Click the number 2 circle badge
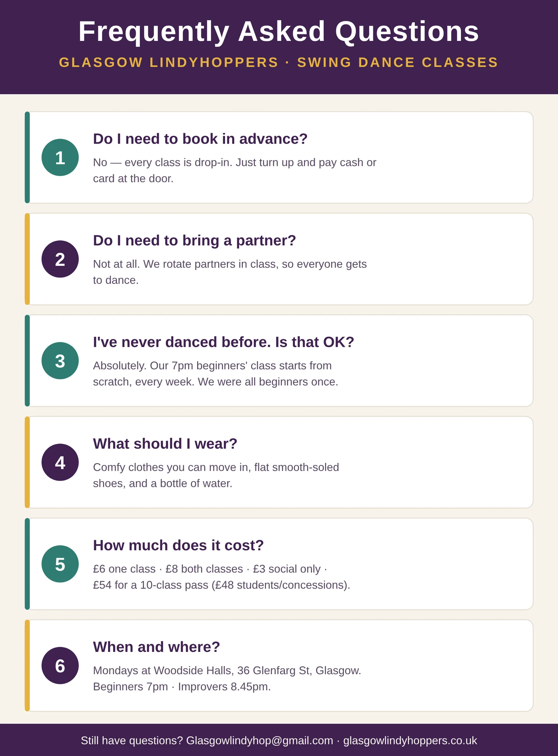The height and width of the screenshot is (756, 558). pos(60,259)
